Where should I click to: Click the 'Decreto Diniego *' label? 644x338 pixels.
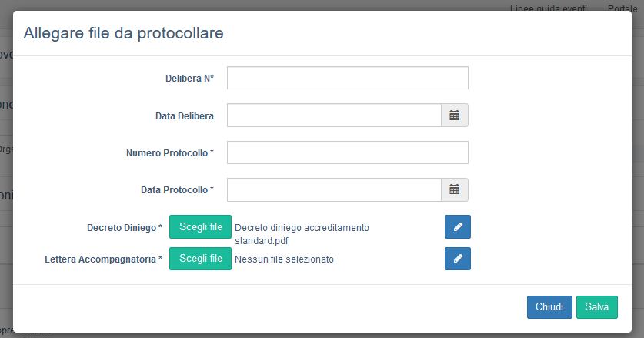[125, 228]
